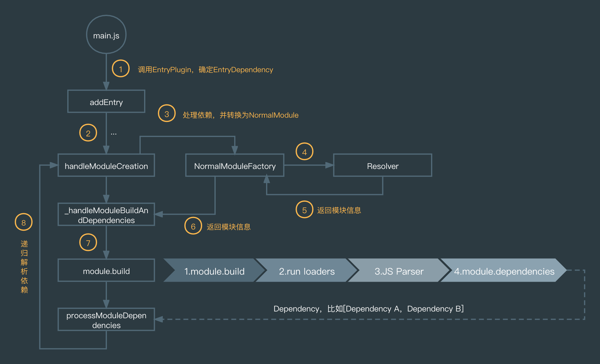Click the _handleModuleBuildAndDependencies box

coord(106,214)
